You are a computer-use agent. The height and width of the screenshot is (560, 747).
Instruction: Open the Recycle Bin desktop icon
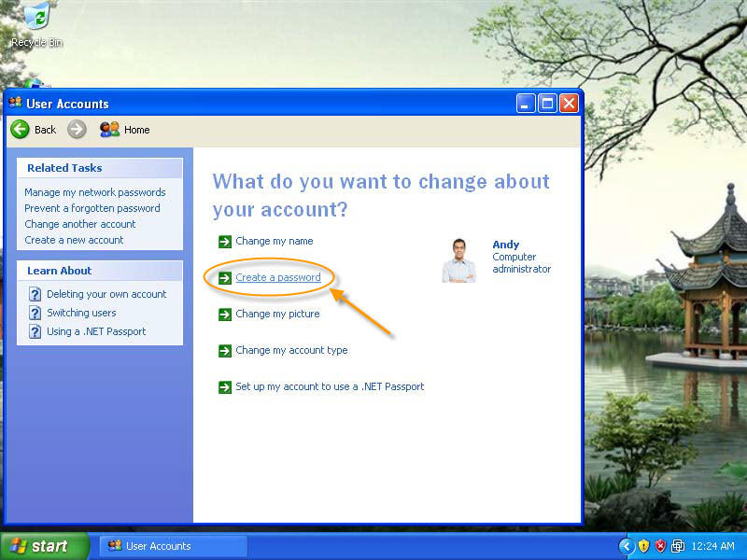37,25
